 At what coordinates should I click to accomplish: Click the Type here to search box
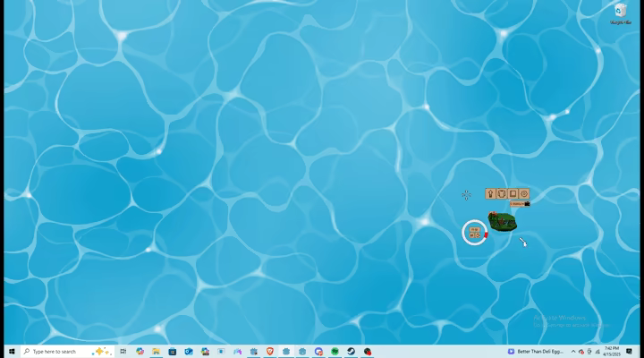pos(67,352)
